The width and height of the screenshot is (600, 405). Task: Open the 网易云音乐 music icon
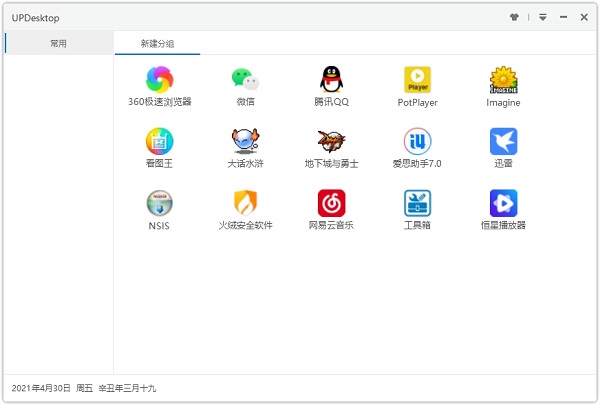331,203
